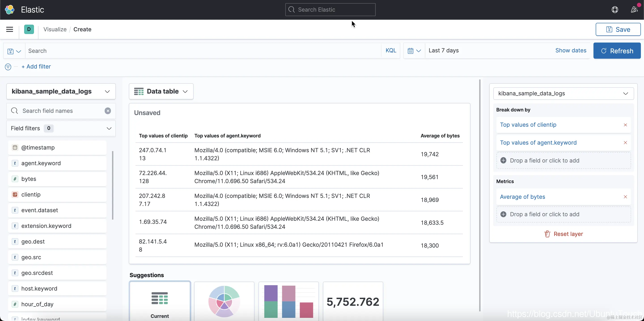The height and width of the screenshot is (321, 644).
Task: Click the Reset layer button
Action: point(563,234)
